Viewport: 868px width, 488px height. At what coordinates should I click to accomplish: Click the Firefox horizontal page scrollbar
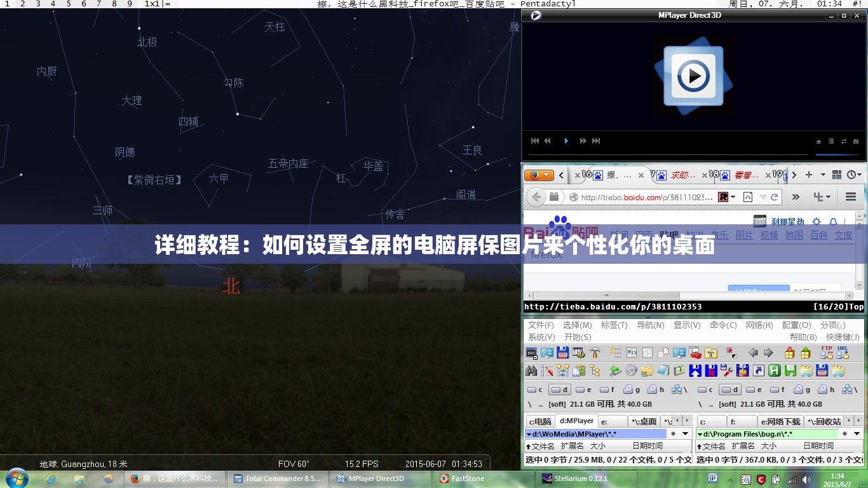[688, 295]
